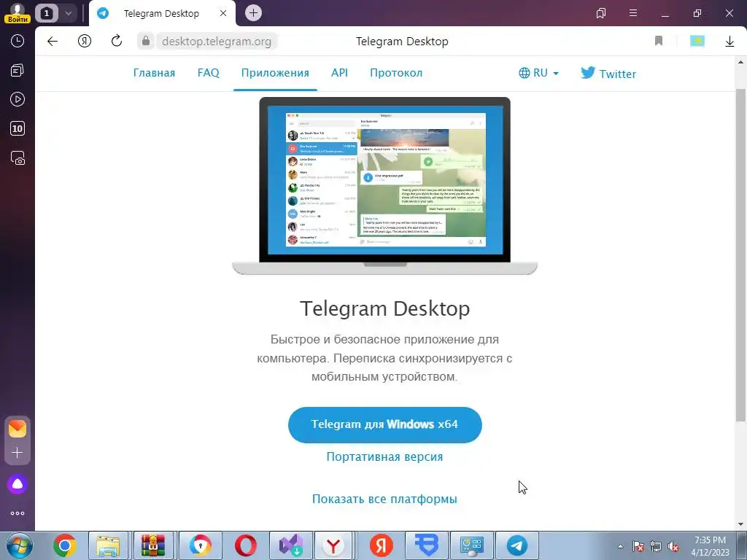Open the FAQ navigation link
The width and height of the screenshot is (747, 560).
click(208, 73)
